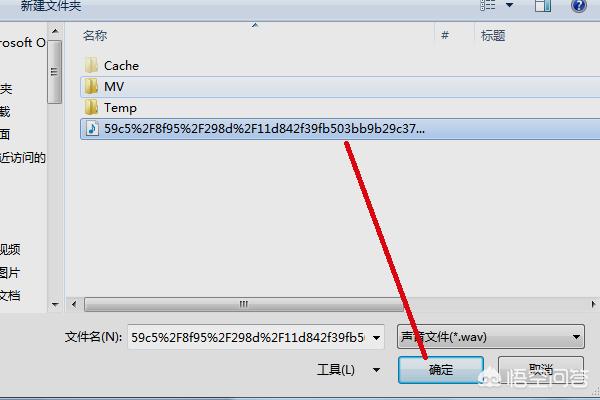The image size is (600, 400).
Task: Open the Cache folder icon
Action: (x=91, y=65)
